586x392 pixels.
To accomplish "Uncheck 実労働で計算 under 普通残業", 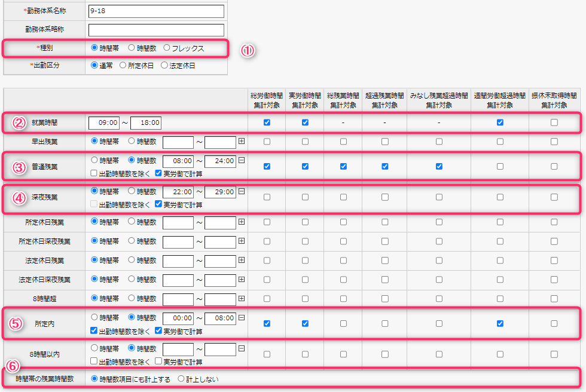I will point(158,174).
